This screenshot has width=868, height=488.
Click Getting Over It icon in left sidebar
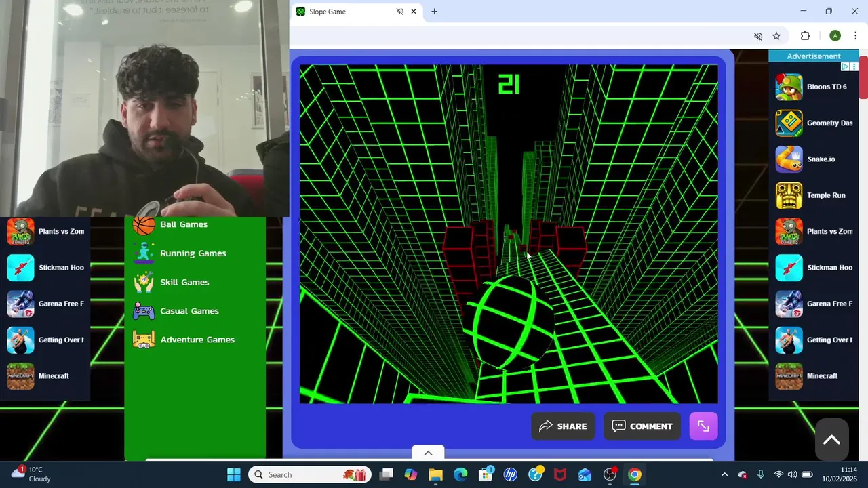(x=20, y=340)
